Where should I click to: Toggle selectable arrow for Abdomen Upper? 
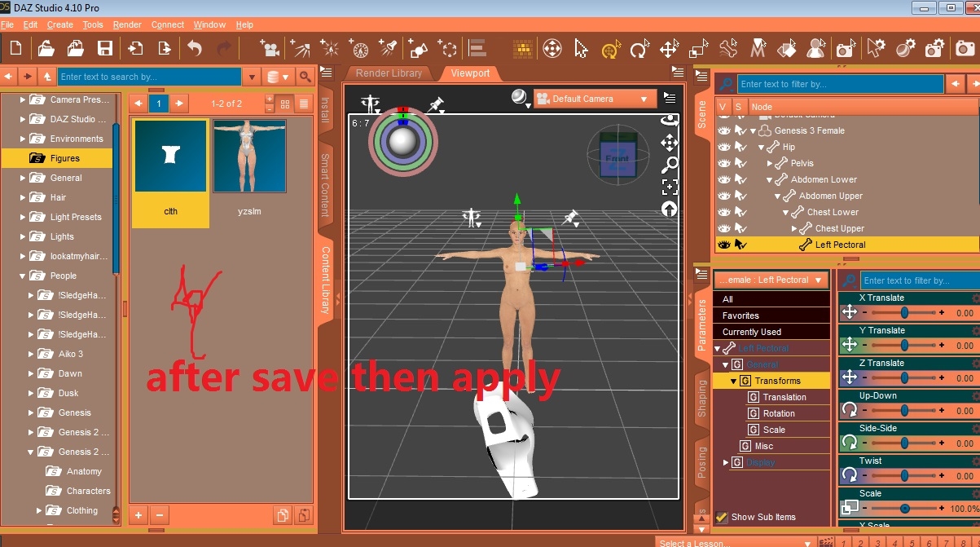tap(740, 196)
